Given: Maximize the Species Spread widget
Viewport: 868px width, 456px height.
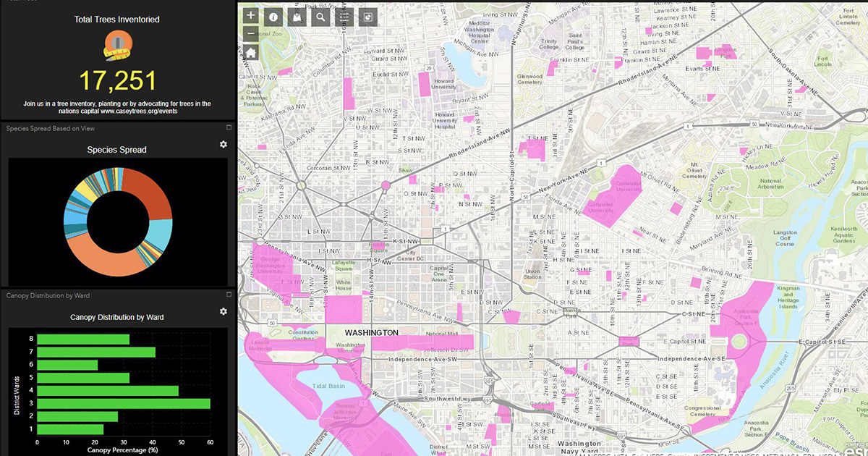Looking at the screenshot, I should [229, 126].
